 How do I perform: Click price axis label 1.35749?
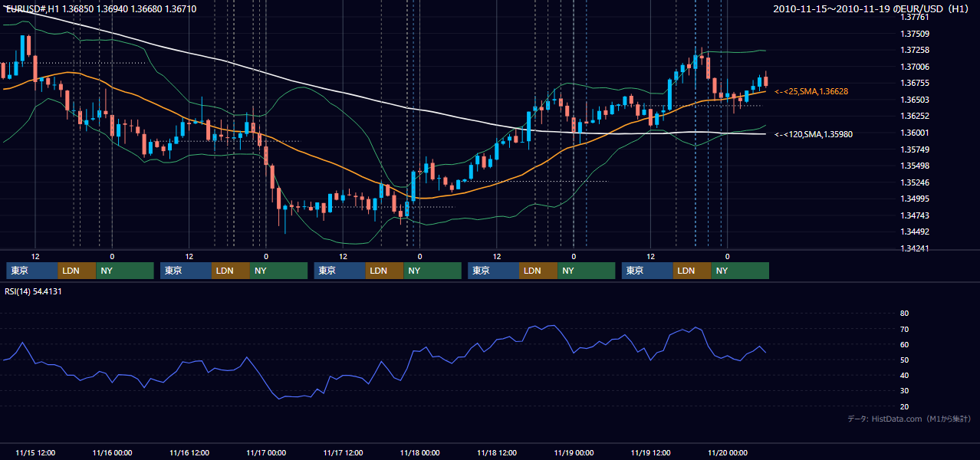(x=915, y=149)
